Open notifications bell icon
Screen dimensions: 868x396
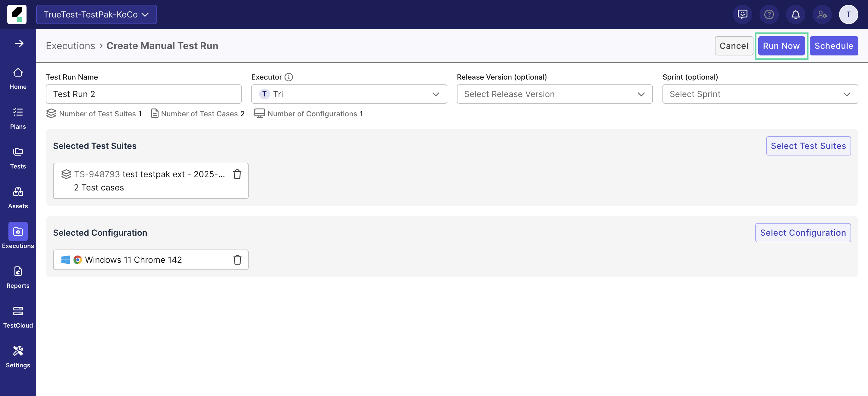click(x=795, y=14)
